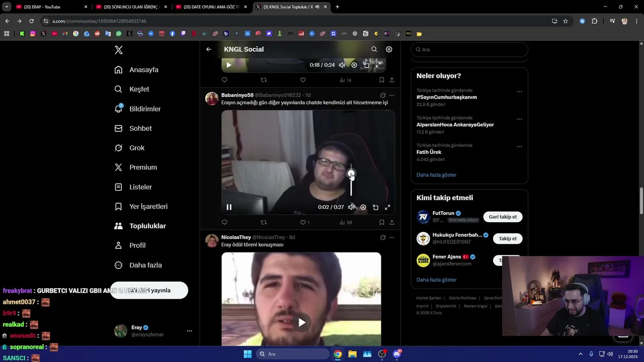644x362 pixels.
Task: Open Grok icon on Babaninyo58's post
Action: pos(383,95)
